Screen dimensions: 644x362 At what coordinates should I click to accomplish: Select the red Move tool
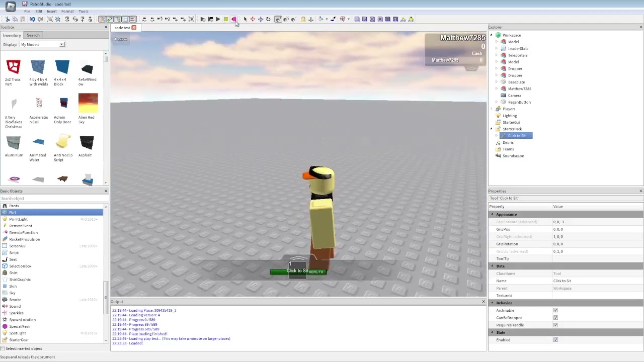click(253, 19)
